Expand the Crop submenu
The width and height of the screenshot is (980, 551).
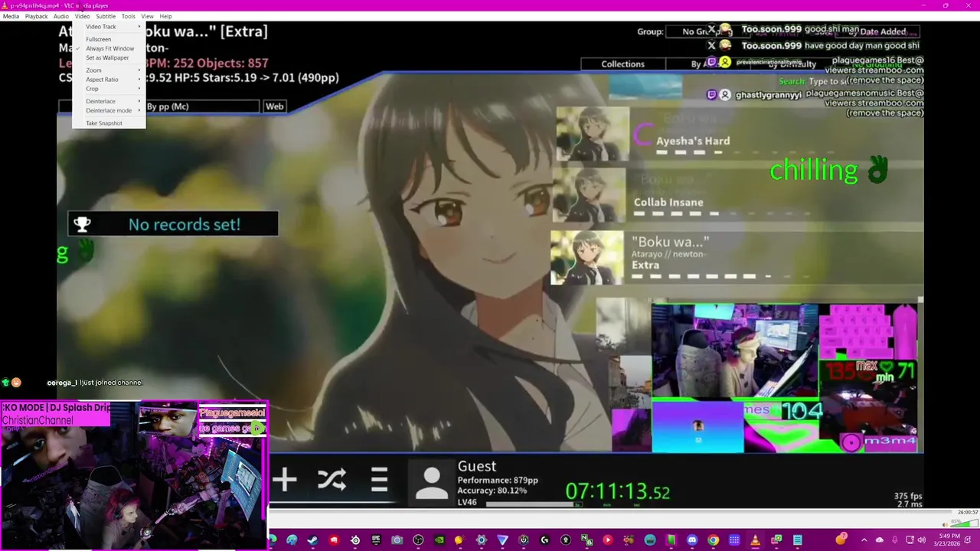click(109, 89)
